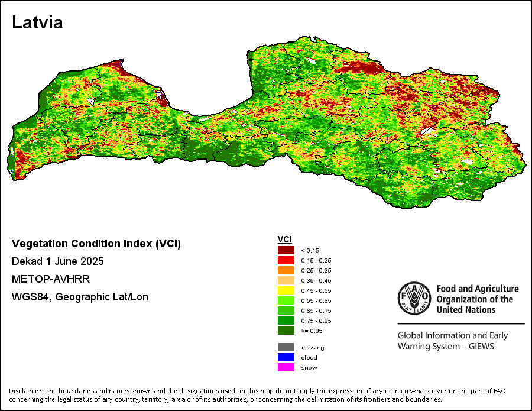Click the 'METOP-AVHRR' sensor label
Image resolution: width=532 pixels, height=411 pixels.
51,279
